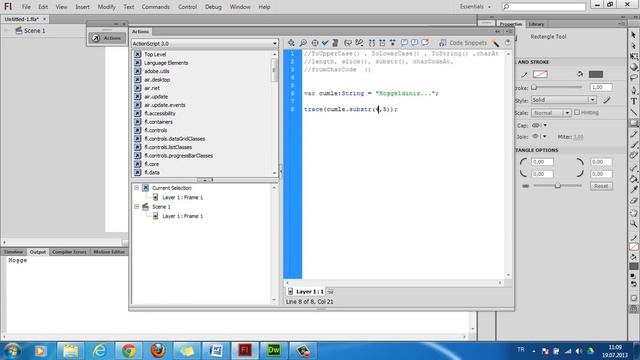Click the Insert target path icon
The image size is (640, 360).
[x=315, y=43]
